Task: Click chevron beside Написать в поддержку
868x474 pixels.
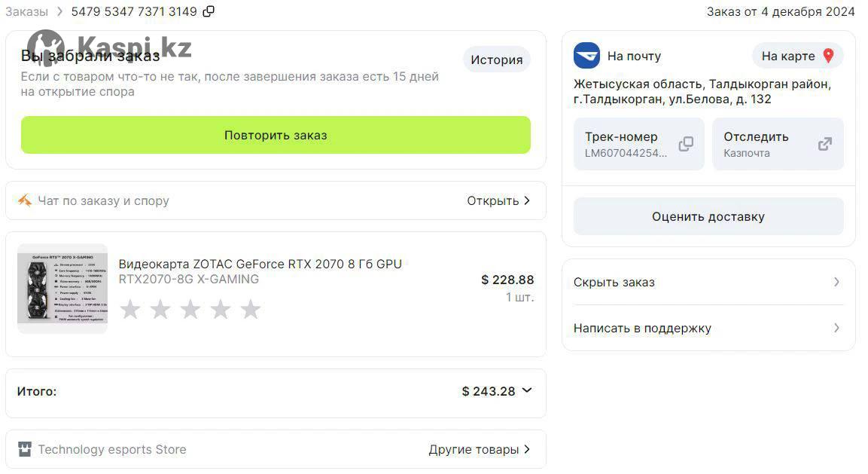Action: 836,329
